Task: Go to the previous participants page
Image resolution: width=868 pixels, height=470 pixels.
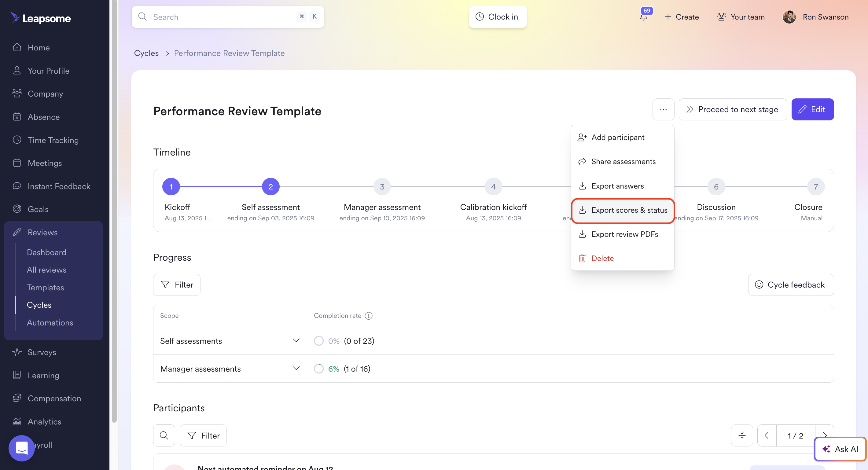Action: click(767, 435)
